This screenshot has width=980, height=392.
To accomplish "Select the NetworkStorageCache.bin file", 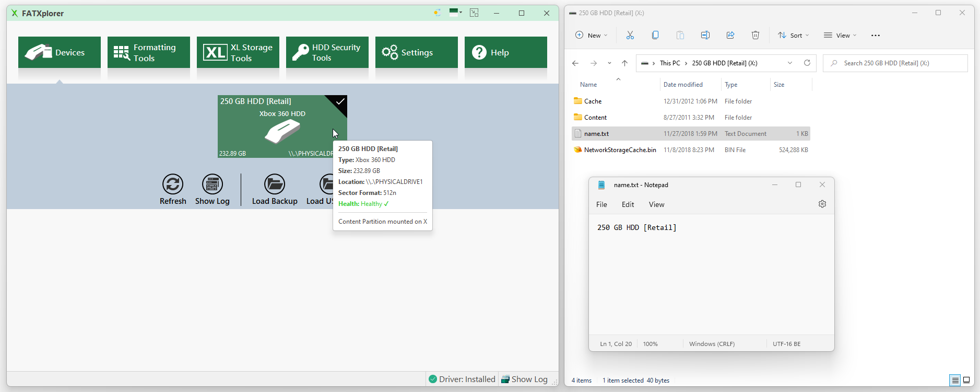I will (x=691, y=150).
